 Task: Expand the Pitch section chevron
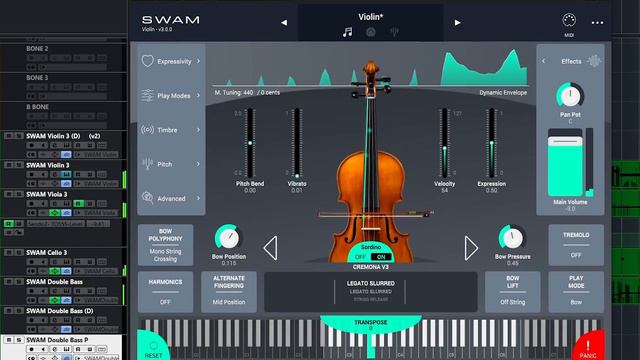198,164
